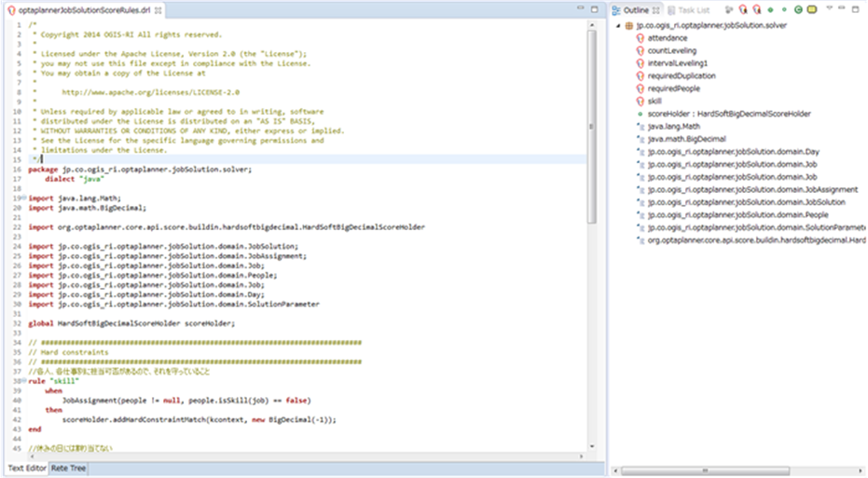Select the Text Editor bottom tab

pyautogui.click(x=27, y=468)
